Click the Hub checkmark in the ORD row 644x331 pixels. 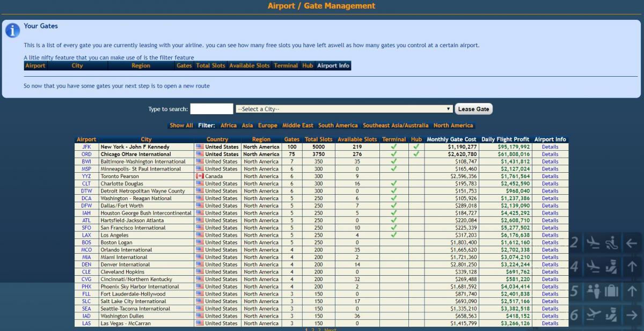click(x=416, y=154)
